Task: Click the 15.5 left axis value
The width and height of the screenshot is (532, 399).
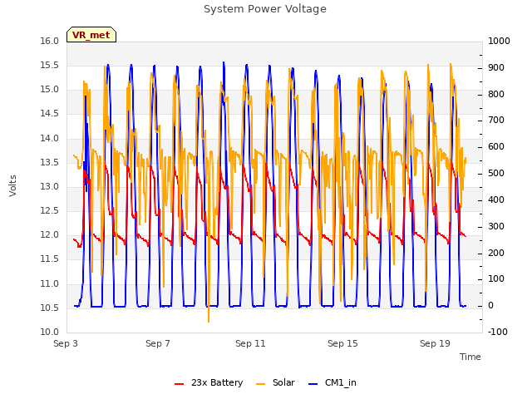Action: point(50,66)
